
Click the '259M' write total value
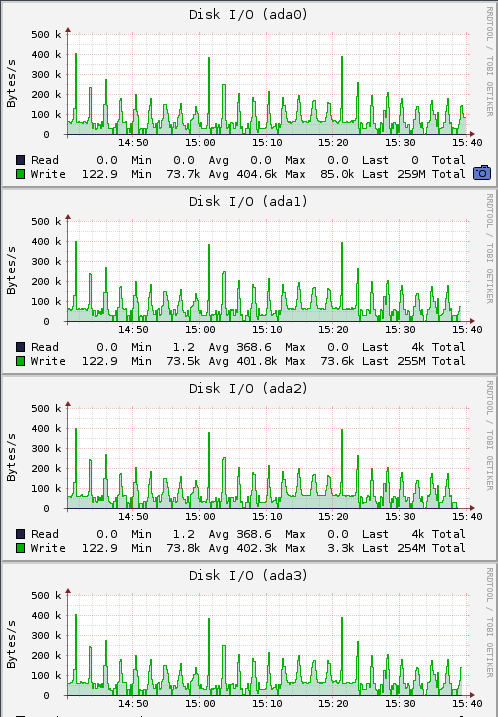[x=411, y=174]
